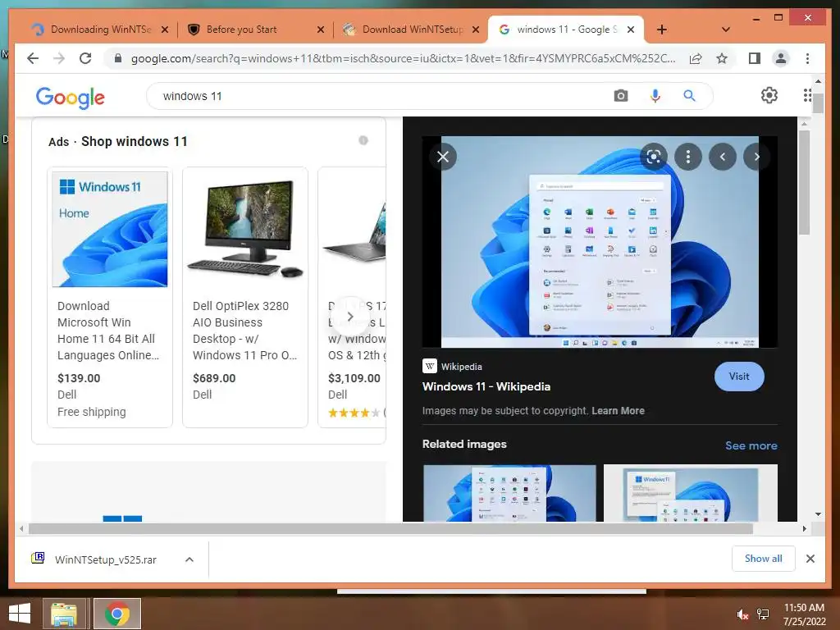
Task: Open Google quick settings gear
Action: pos(769,95)
